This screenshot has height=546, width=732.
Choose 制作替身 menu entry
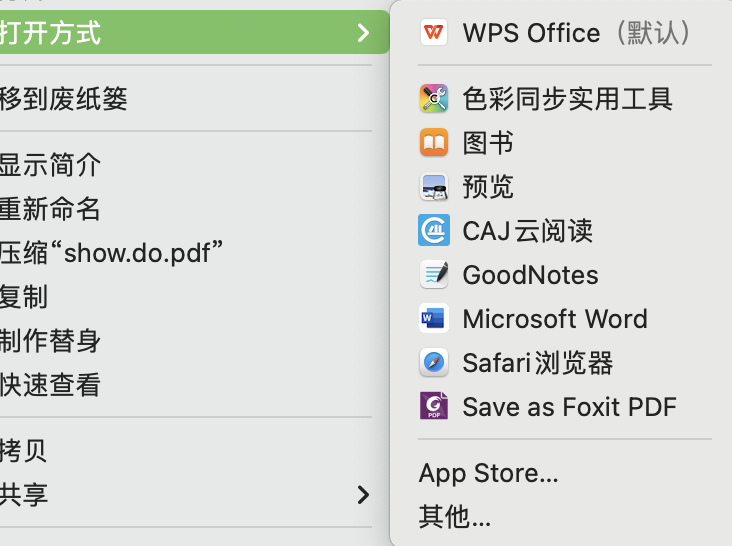(51, 340)
